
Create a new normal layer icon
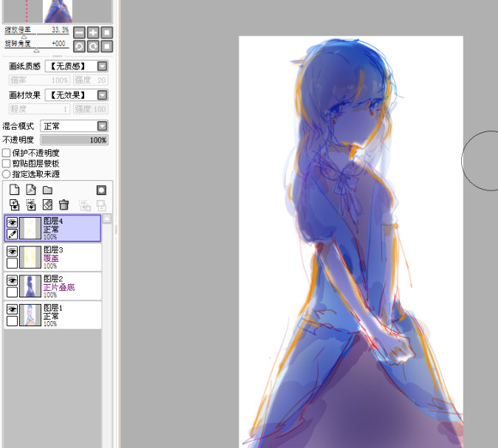pyautogui.click(x=15, y=190)
